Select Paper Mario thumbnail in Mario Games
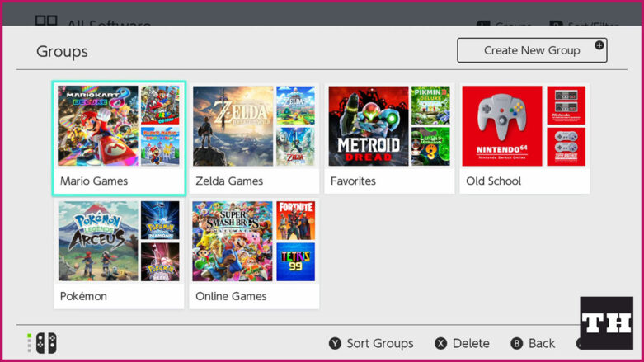This screenshot has width=644, height=362. pyautogui.click(x=160, y=147)
